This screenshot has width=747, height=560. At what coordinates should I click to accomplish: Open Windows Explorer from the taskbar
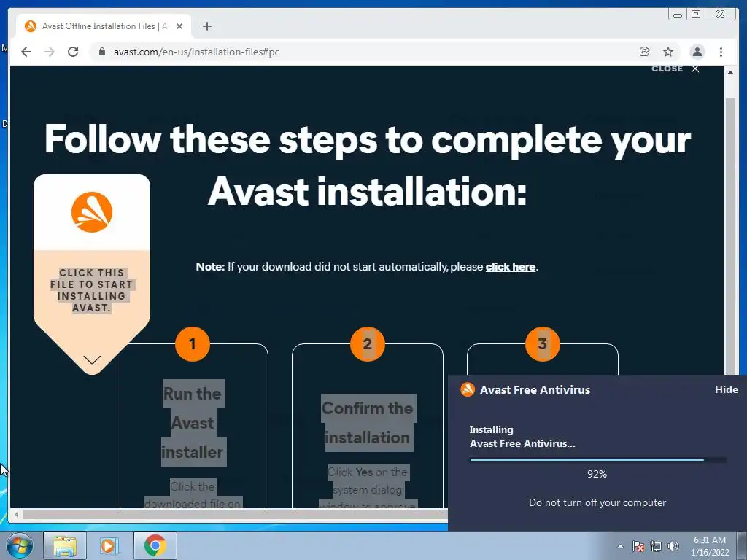(65, 545)
